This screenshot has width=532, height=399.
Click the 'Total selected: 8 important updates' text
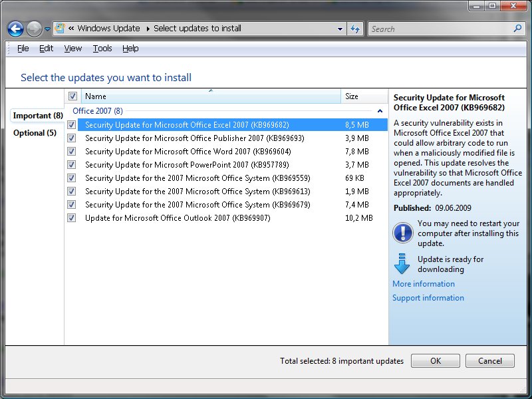[x=342, y=360]
